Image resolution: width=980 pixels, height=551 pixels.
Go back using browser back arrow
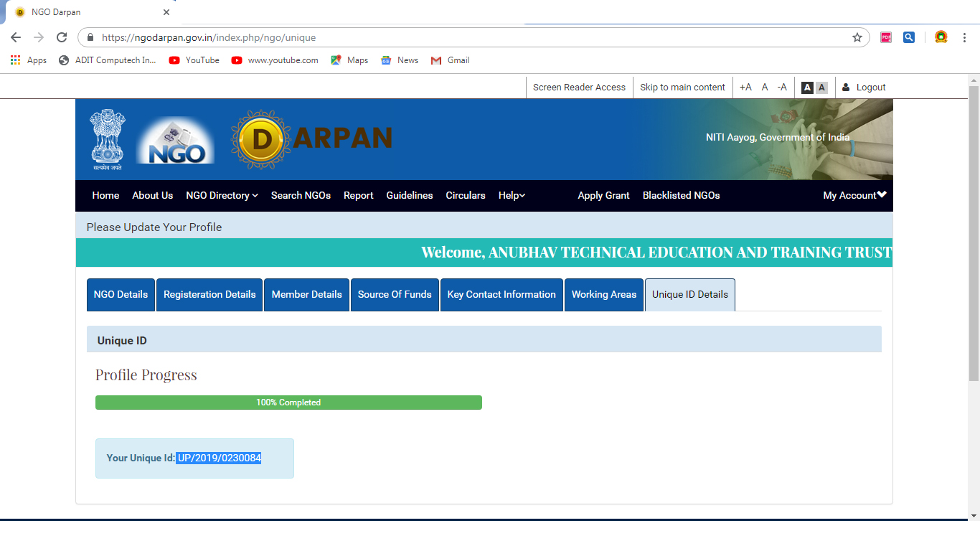[16, 37]
